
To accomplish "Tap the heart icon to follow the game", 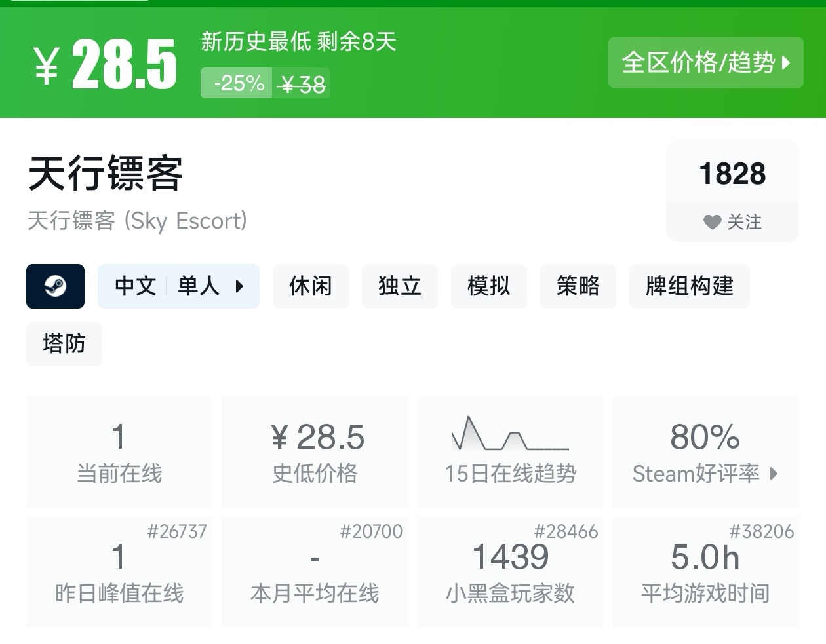I will [x=712, y=222].
